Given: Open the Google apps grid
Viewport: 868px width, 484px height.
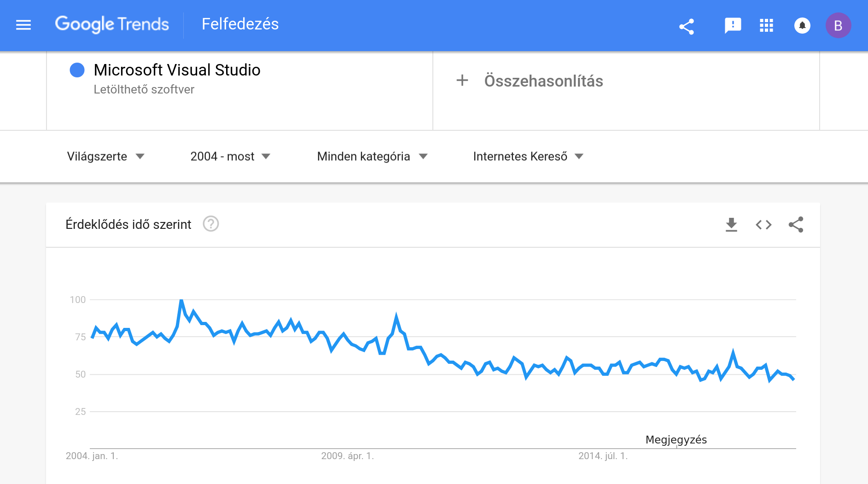Looking at the screenshot, I should click(766, 25).
